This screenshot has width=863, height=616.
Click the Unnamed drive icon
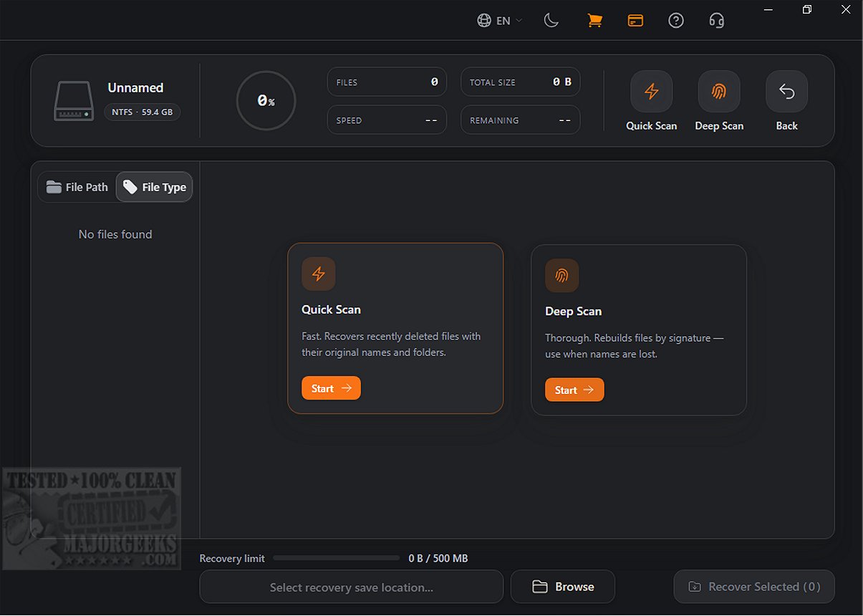point(74,102)
